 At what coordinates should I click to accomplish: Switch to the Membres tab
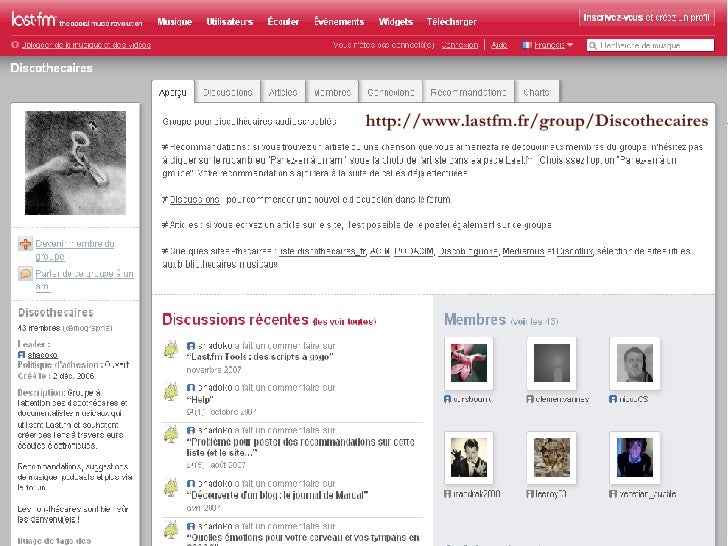(332, 92)
